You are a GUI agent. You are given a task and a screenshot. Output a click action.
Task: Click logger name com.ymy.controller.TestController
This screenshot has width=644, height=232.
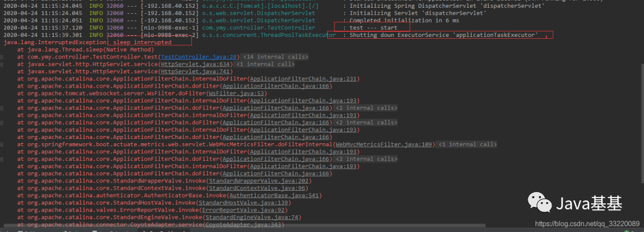click(x=259, y=28)
